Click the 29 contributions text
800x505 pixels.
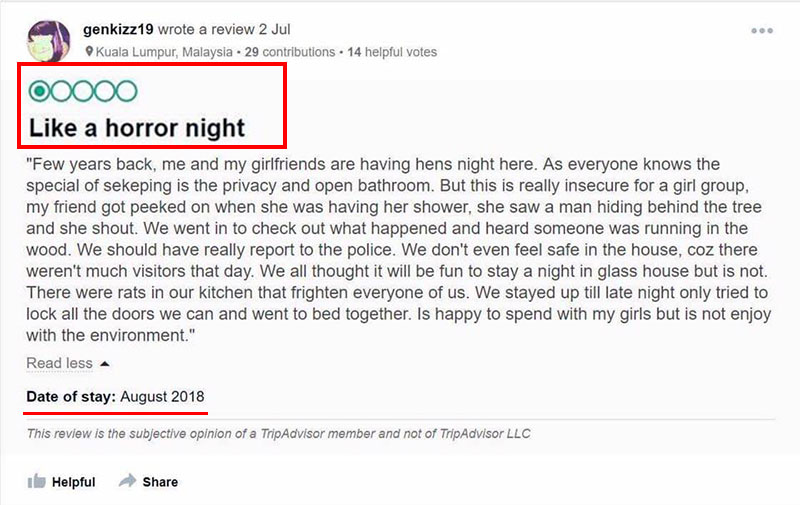[x=290, y=52]
